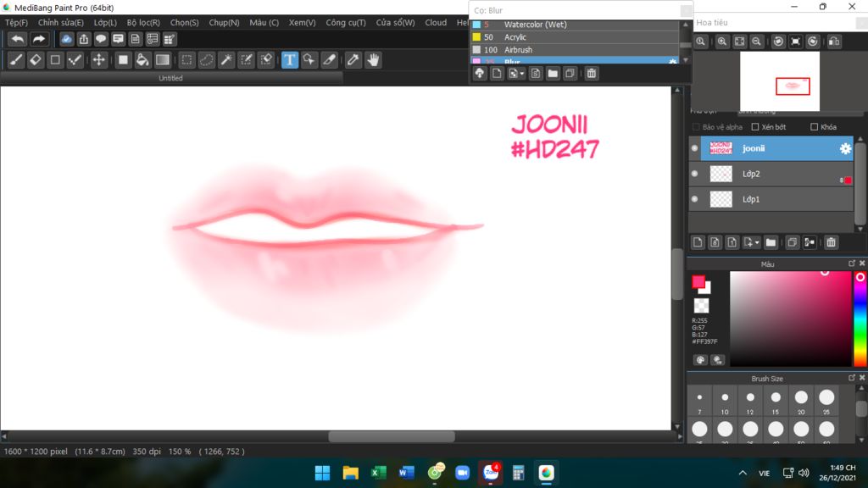Select the Select Eraser tool
This screenshot has width=868, height=488.
tap(266, 60)
